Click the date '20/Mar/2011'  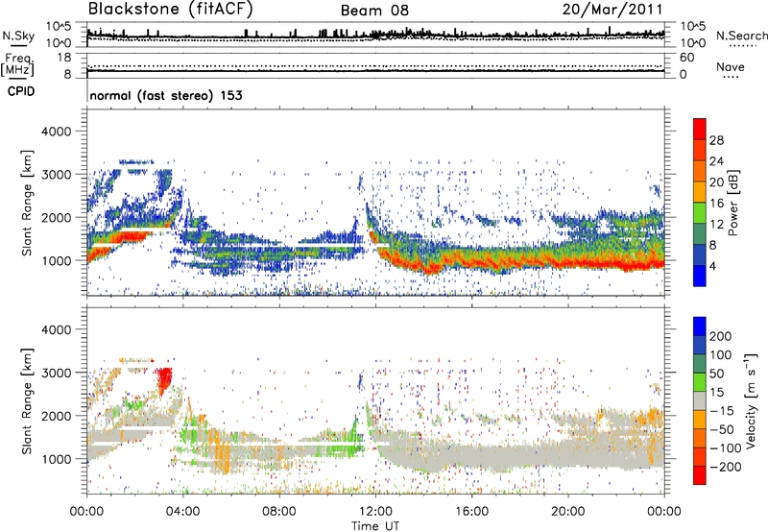point(612,10)
